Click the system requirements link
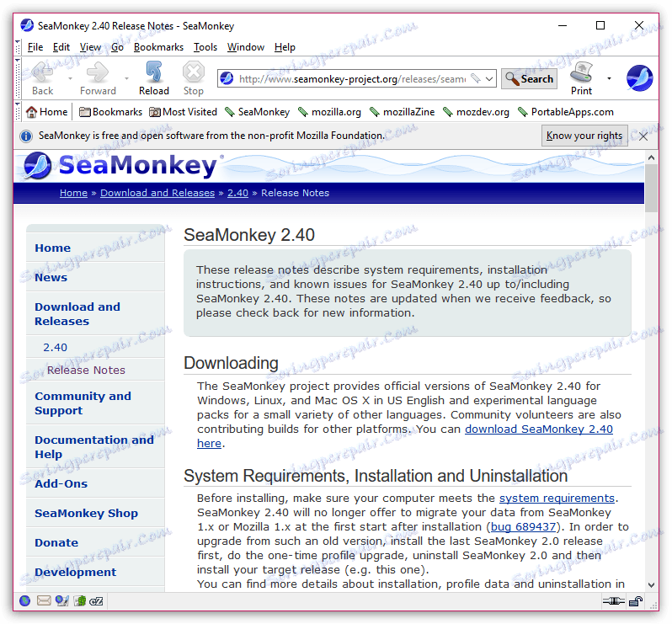This screenshot has width=672, height=624. coord(557,498)
